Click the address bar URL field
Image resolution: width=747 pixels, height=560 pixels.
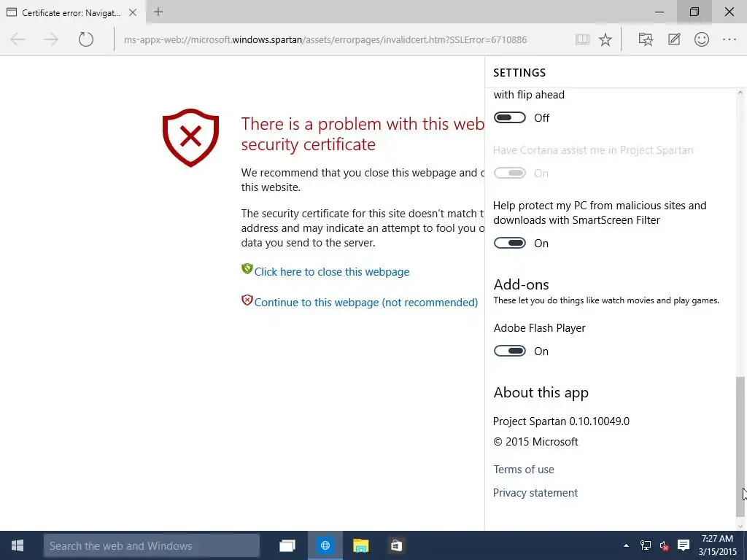[x=325, y=39]
